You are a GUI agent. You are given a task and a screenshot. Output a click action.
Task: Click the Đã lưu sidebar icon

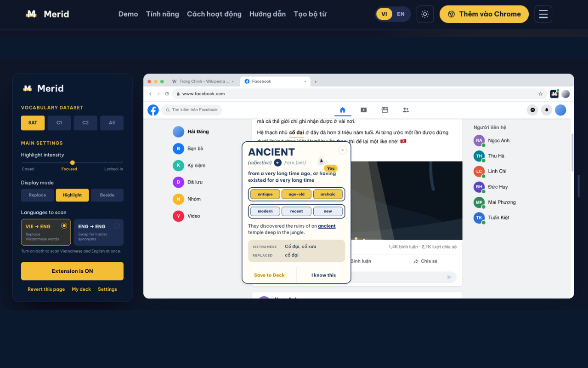(178, 182)
